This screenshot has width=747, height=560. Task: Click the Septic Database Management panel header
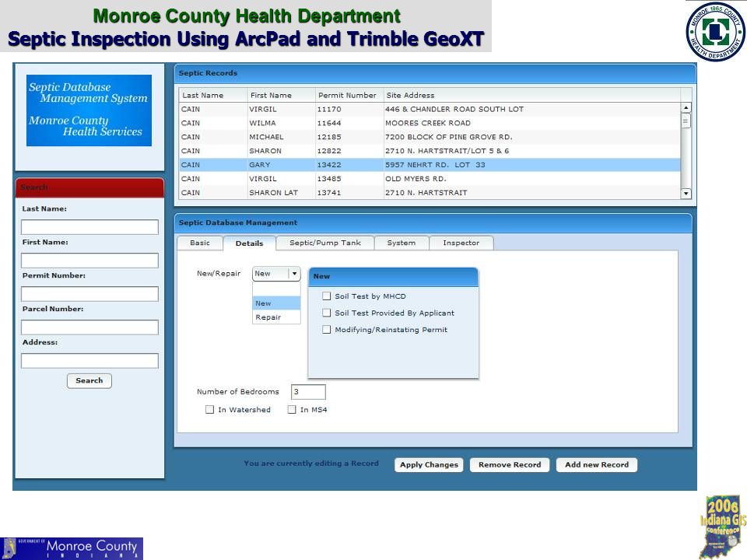point(433,223)
